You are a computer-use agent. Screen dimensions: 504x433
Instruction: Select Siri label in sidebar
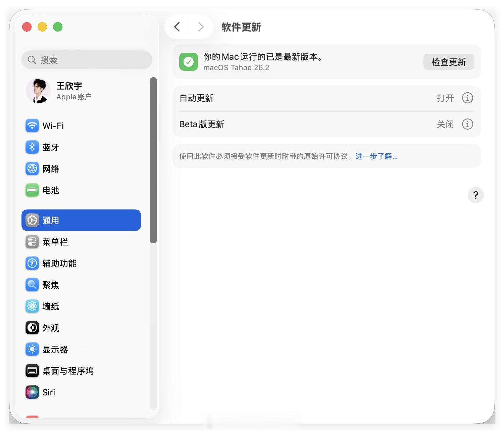49,392
